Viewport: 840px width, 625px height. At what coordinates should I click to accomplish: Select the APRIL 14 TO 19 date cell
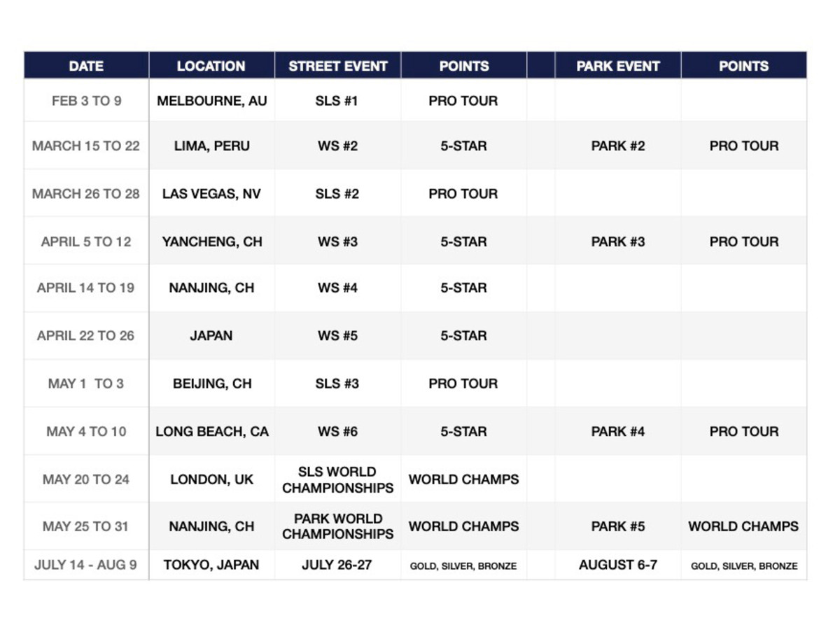click(86, 288)
